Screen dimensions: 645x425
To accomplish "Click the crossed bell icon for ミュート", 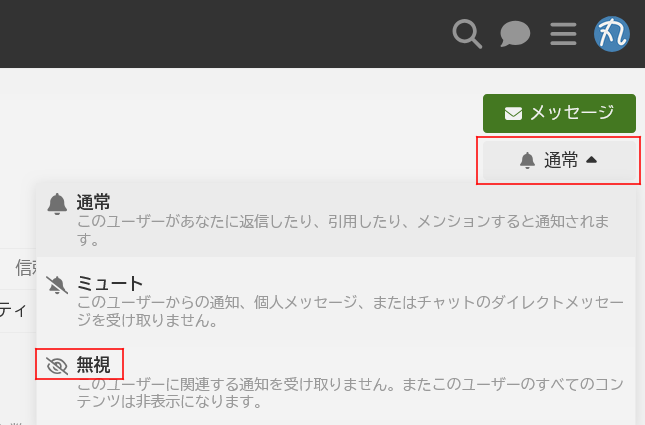I will (57, 285).
